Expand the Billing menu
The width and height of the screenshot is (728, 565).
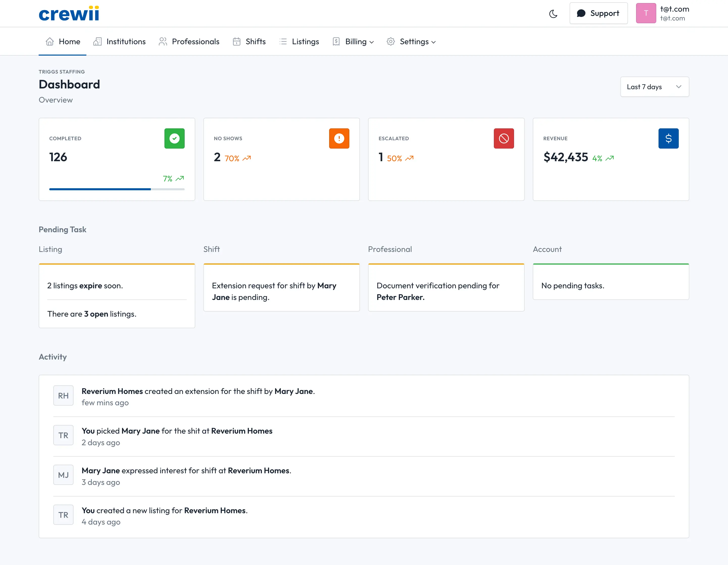tap(353, 42)
